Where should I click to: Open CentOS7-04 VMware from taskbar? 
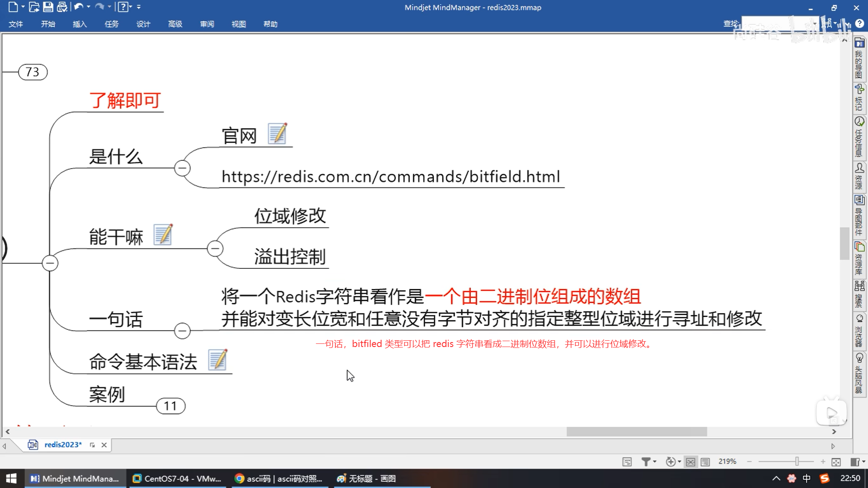(x=177, y=479)
